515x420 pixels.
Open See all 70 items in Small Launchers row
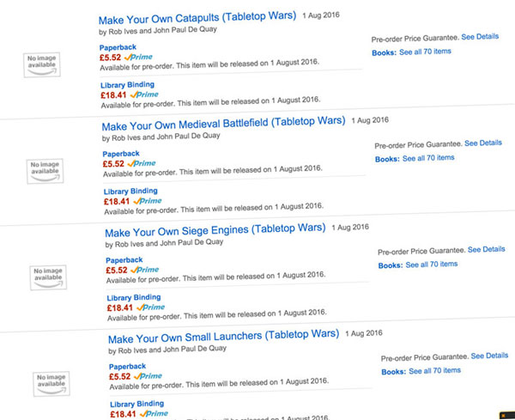point(434,371)
